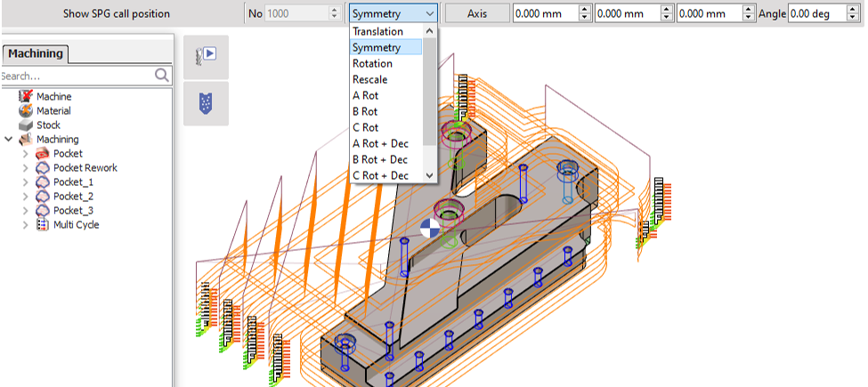Viewport: 868px width, 387px height.
Task: Click the Search input field
Action: (x=76, y=77)
